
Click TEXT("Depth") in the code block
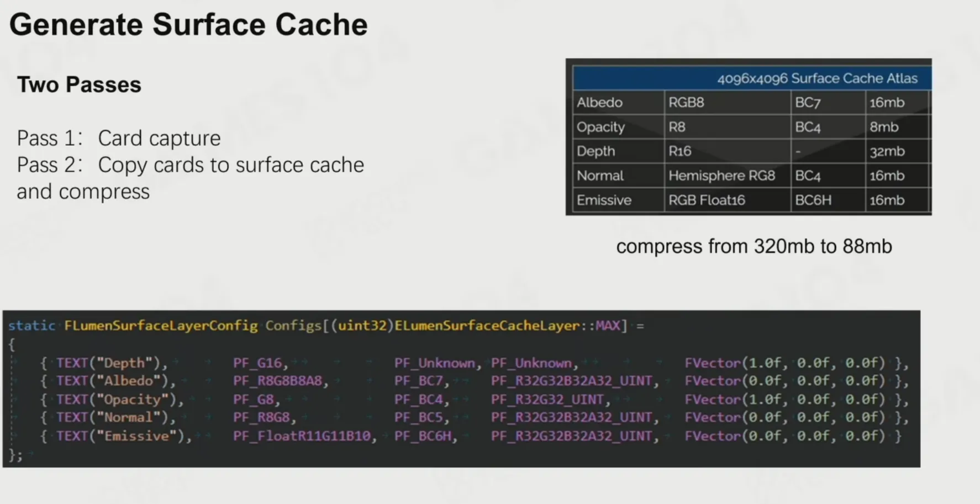pyautogui.click(x=108, y=363)
